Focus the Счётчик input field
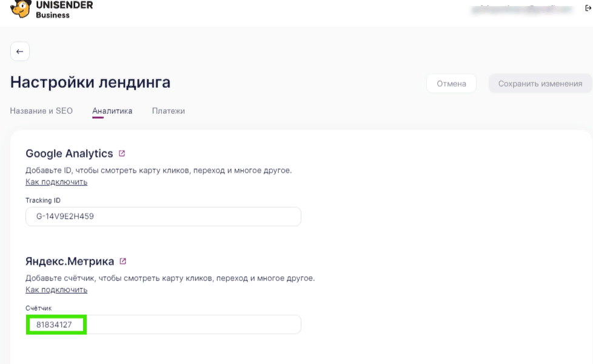Image resolution: width=593 pixels, height=364 pixels. (163, 325)
